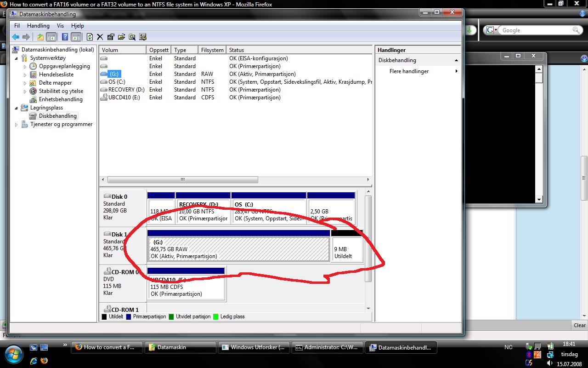Select the OS (C:) partition block
The width and height of the screenshot is (588, 368).
tap(269, 208)
